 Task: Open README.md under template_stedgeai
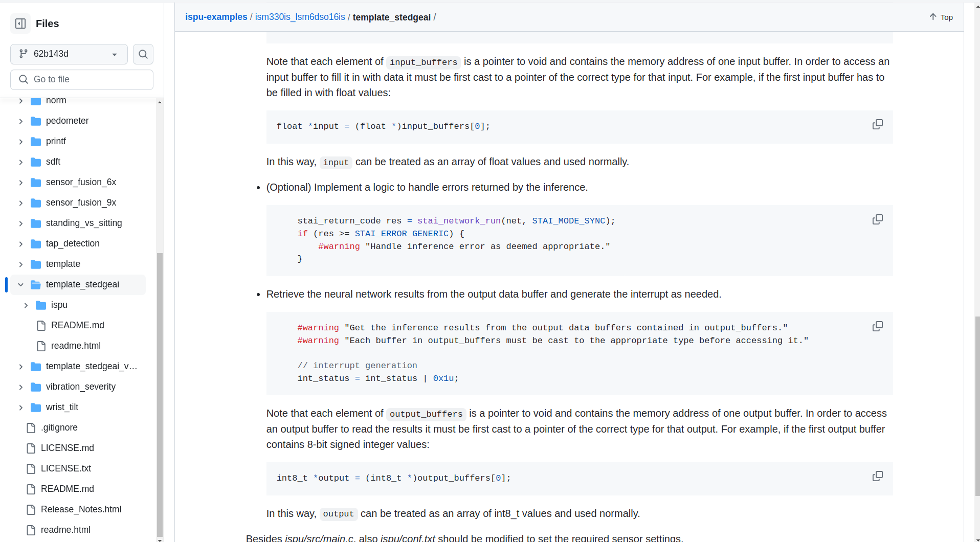[x=77, y=325]
